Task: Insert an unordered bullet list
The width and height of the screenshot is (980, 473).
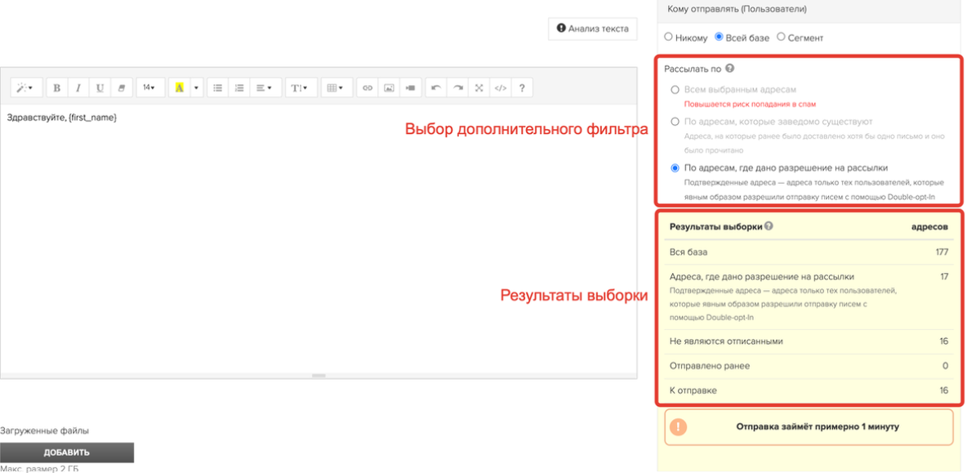Action: click(x=218, y=88)
